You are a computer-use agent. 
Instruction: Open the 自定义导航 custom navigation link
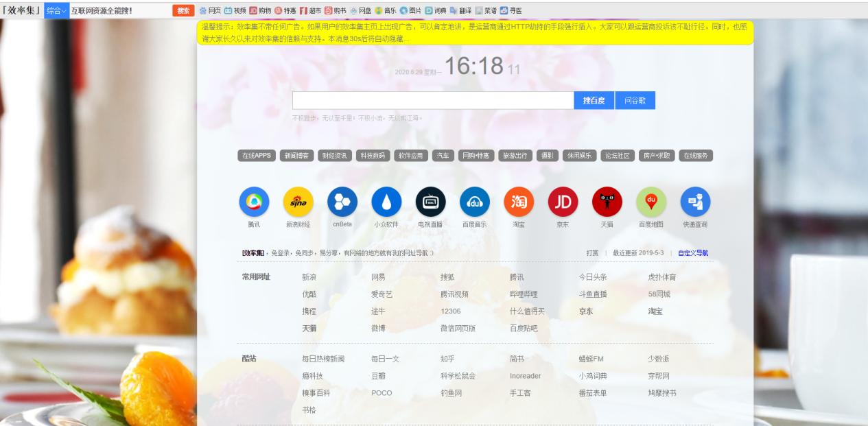pos(693,252)
